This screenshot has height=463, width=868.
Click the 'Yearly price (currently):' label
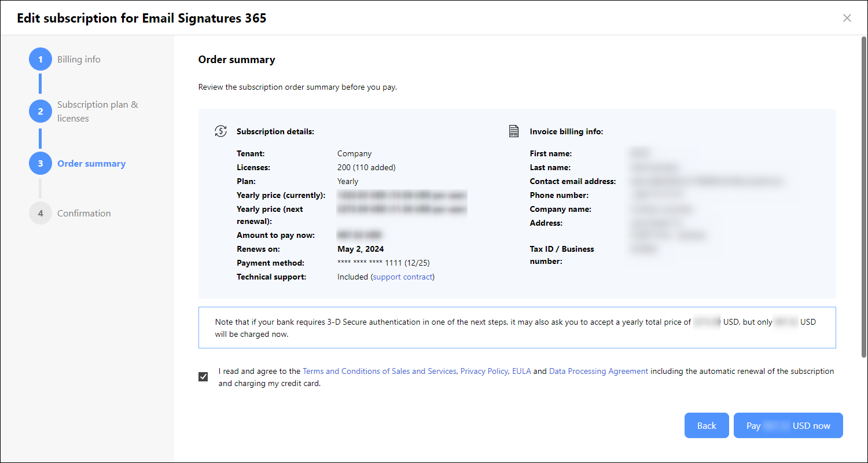click(x=281, y=195)
